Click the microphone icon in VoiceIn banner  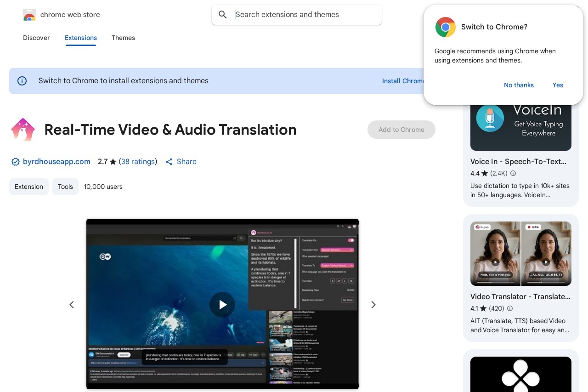click(490, 118)
